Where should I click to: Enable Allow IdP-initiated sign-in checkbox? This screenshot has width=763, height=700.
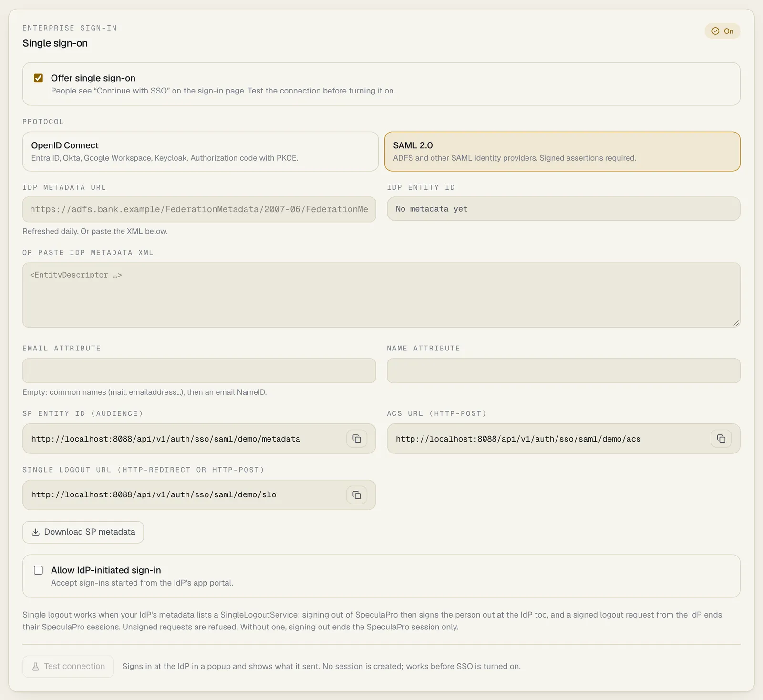39,570
